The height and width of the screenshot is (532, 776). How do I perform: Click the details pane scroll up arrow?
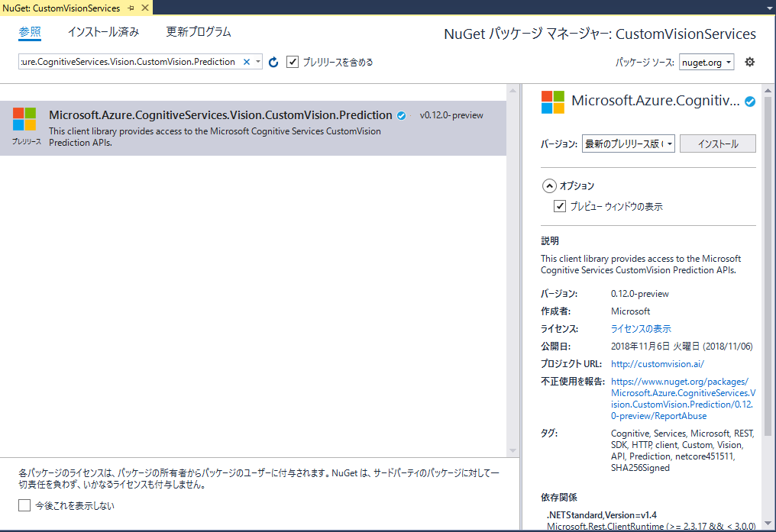pyautogui.click(x=768, y=91)
